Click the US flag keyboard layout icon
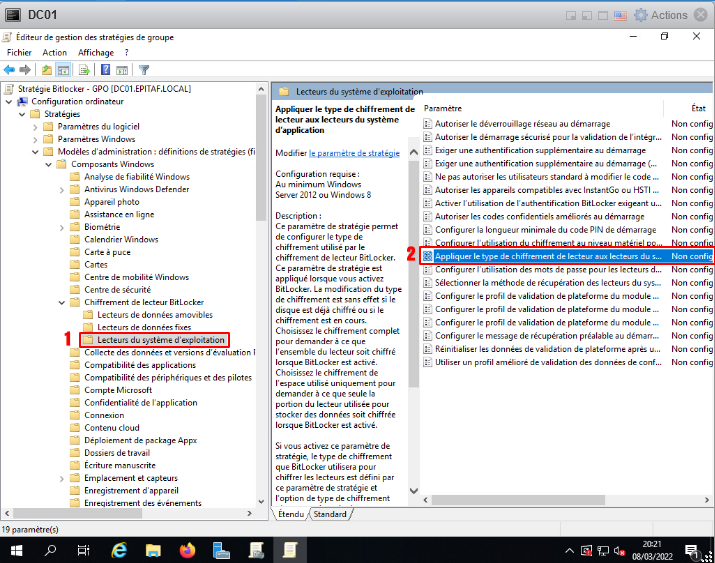Screen dimensions: 715x563 (619, 15)
